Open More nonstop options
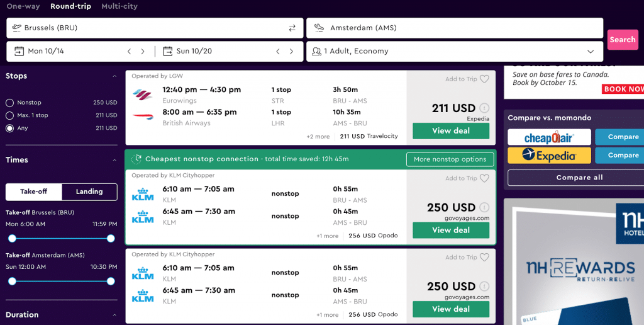 (x=450, y=159)
